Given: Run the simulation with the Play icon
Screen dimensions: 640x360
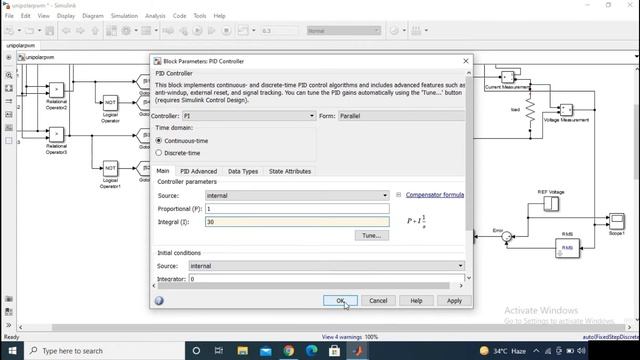Looking at the screenshot, I should coord(198,31).
